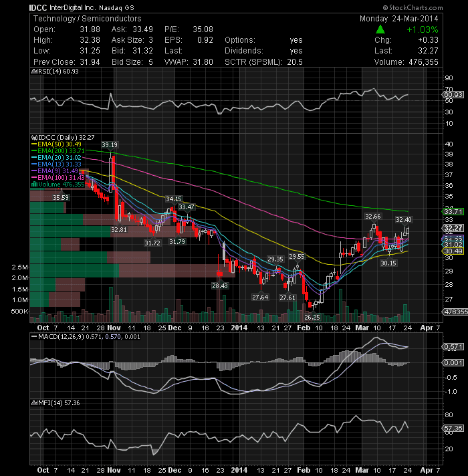The height and width of the screenshot is (476, 468).
Task: Click the 35.59 price annotation
Action: tap(61, 198)
